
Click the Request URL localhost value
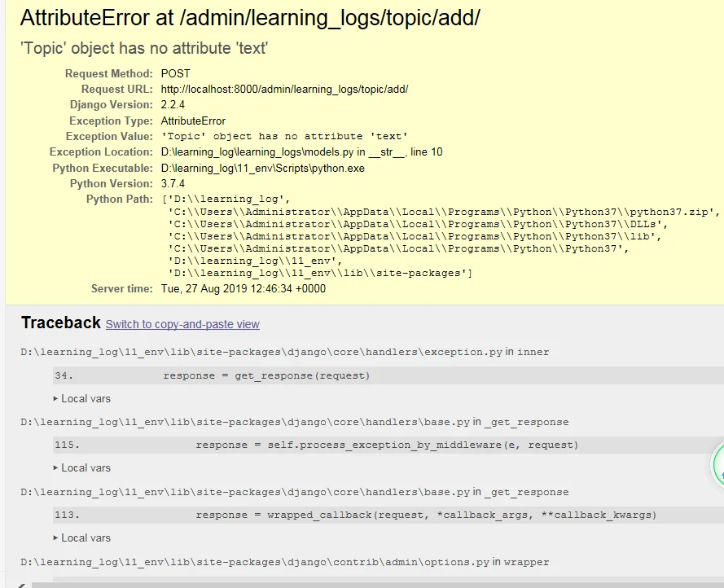(284, 89)
